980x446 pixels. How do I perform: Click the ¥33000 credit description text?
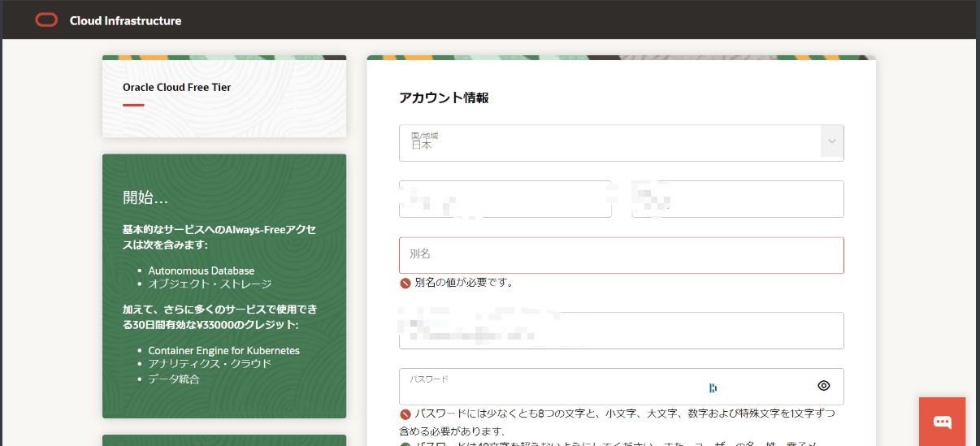click(x=220, y=318)
